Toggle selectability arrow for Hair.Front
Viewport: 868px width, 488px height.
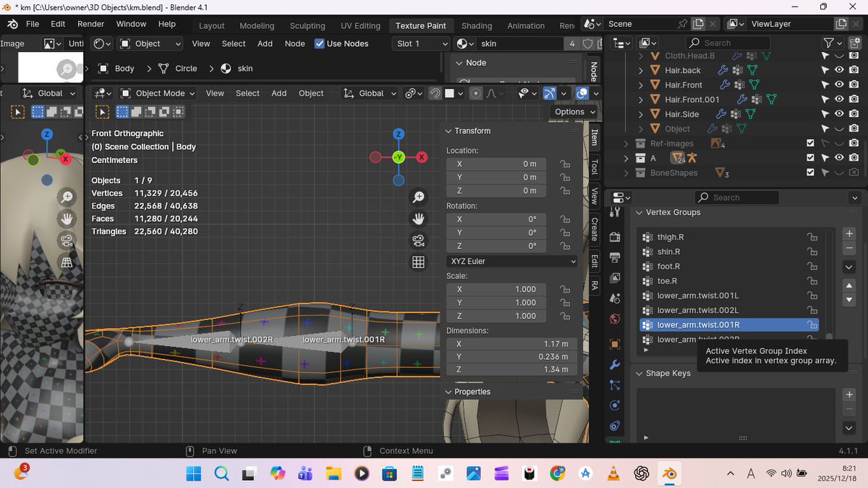pos(825,85)
